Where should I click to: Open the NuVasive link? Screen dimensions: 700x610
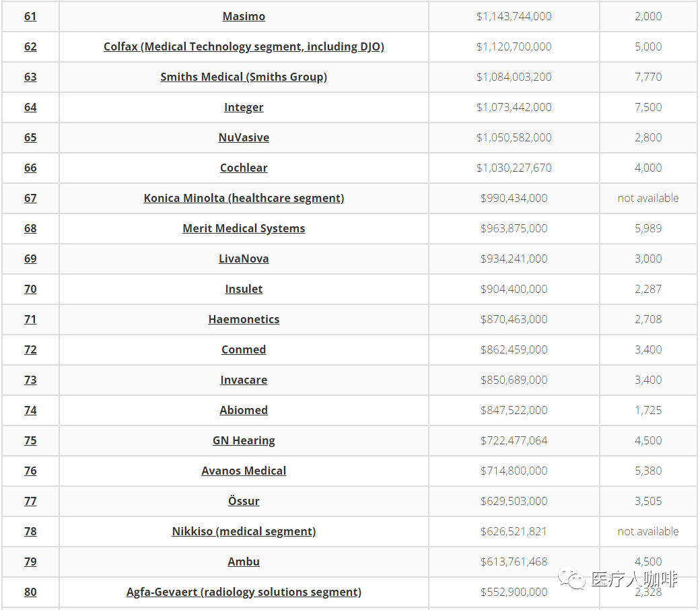point(244,137)
